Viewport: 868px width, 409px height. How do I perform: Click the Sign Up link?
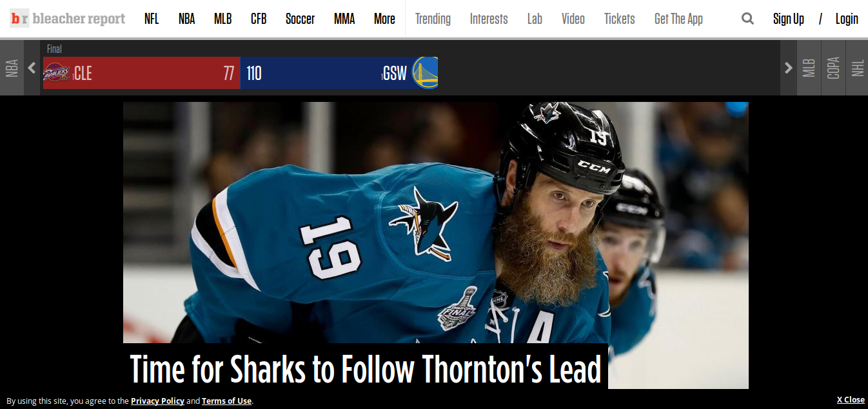tap(789, 19)
